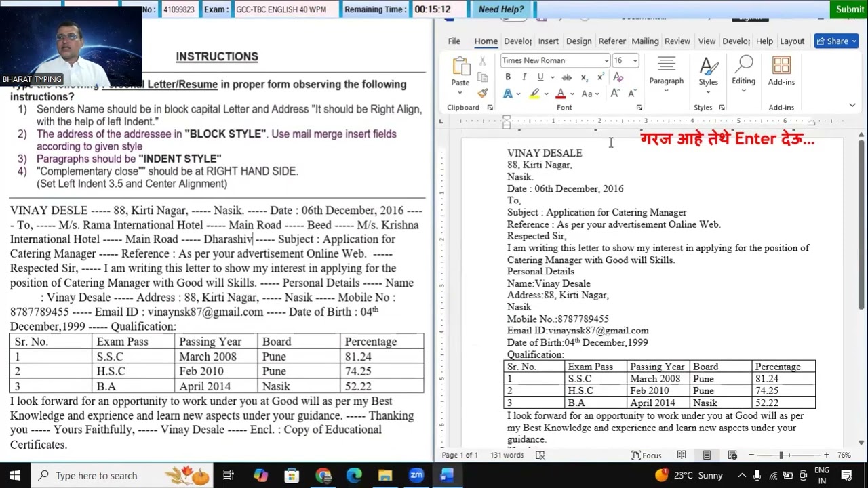
Task: Open Text Effects and Typography
Action: (508, 94)
